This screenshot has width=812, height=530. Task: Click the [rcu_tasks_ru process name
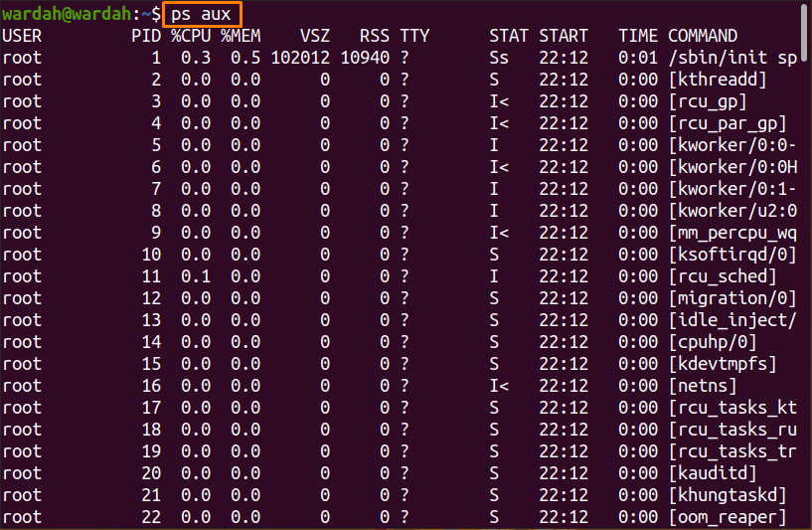[x=732, y=430]
